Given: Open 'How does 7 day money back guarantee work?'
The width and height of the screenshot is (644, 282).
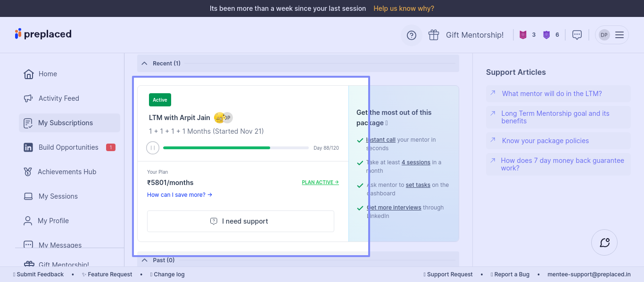Looking at the screenshot, I should tap(558, 164).
